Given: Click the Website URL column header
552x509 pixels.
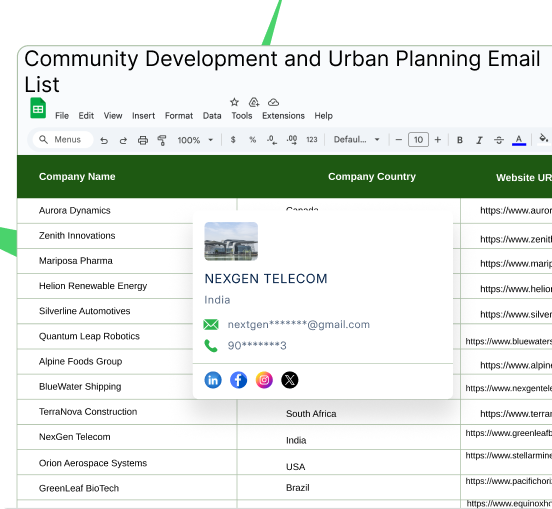Looking at the screenshot, I should tap(524, 178).
